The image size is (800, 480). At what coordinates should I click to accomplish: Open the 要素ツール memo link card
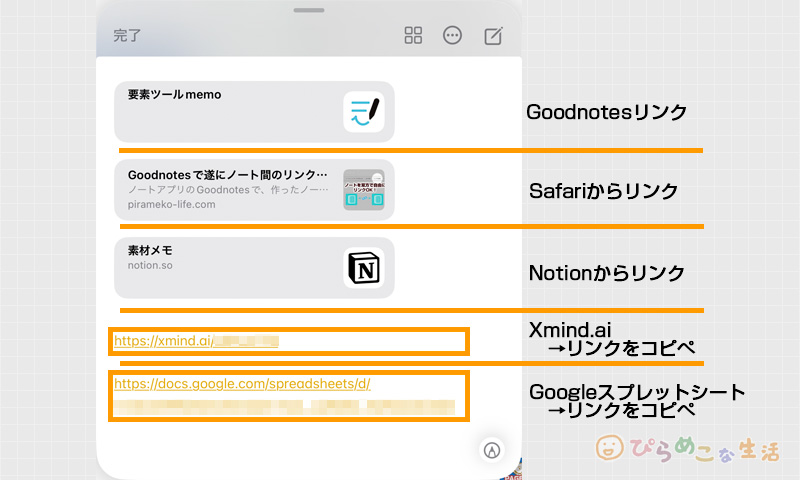point(254,112)
